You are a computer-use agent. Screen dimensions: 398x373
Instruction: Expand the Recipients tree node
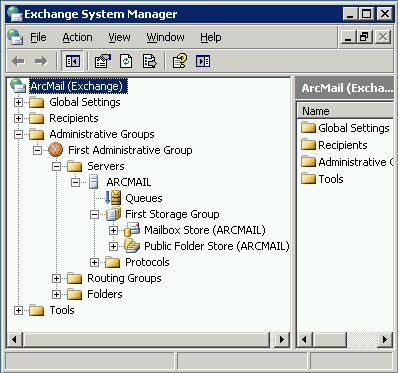[x=19, y=118]
